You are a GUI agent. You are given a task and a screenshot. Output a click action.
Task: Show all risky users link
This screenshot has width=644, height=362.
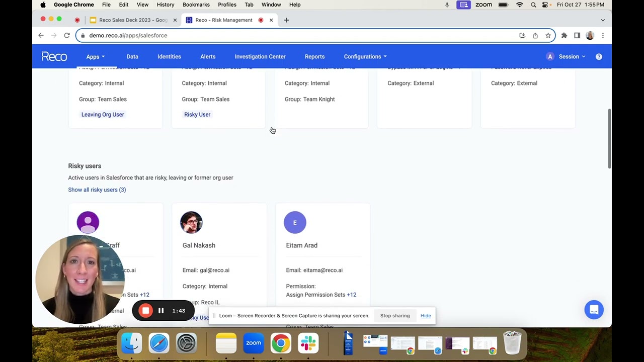click(97, 190)
